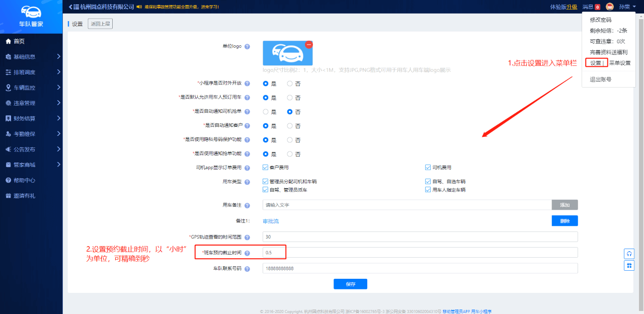Select 是 for 是否自动通知司机抢单
The width and height of the screenshot is (644, 314).
click(x=266, y=112)
